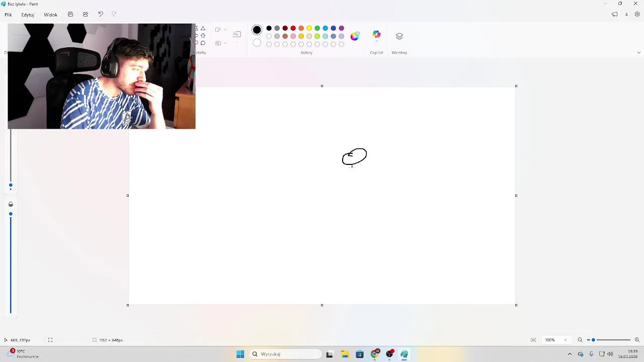This screenshot has height=362, width=644.
Task: Click the zoom slider handle
Action: click(593, 340)
